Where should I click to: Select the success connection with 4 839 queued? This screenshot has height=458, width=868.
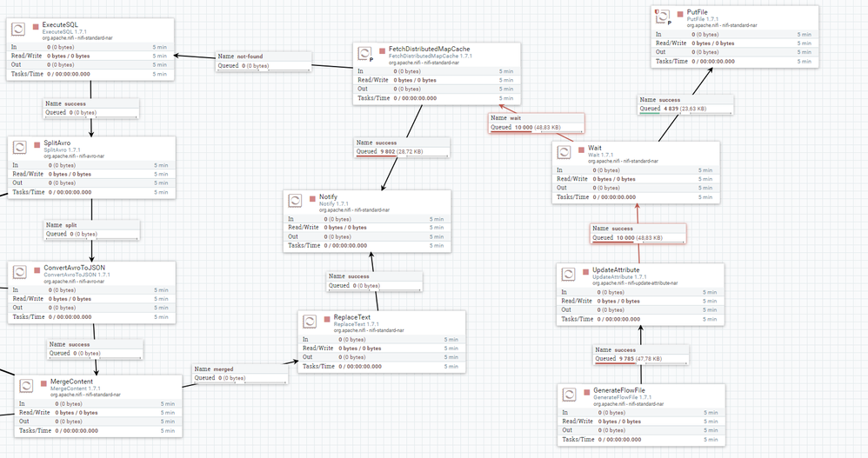click(685, 104)
